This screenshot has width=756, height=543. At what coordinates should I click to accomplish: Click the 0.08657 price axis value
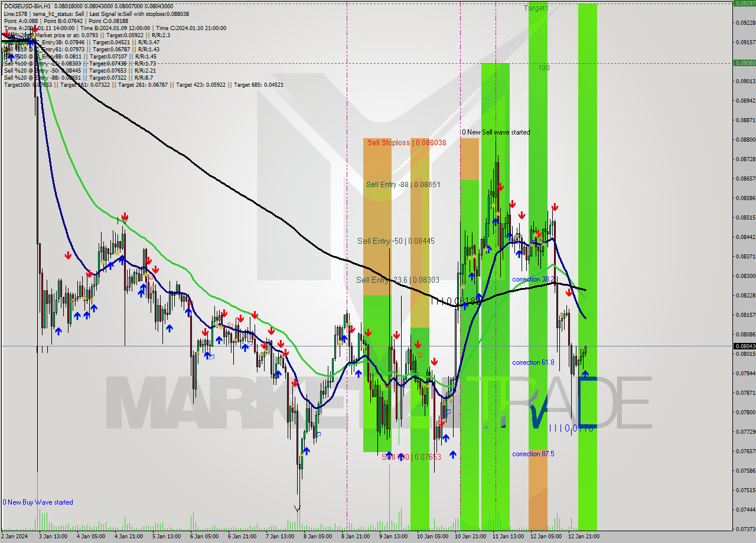click(745, 178)
